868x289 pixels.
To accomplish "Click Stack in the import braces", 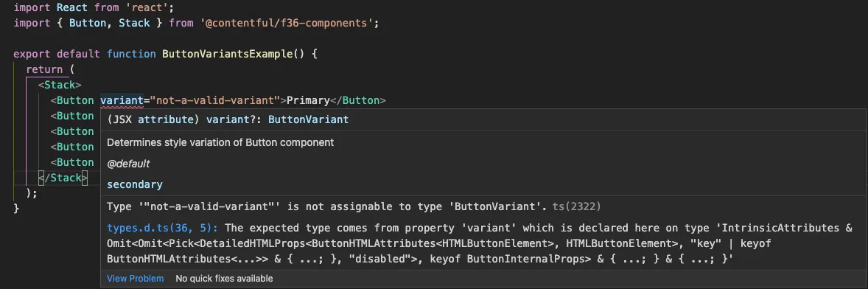I will click(135, 24).
